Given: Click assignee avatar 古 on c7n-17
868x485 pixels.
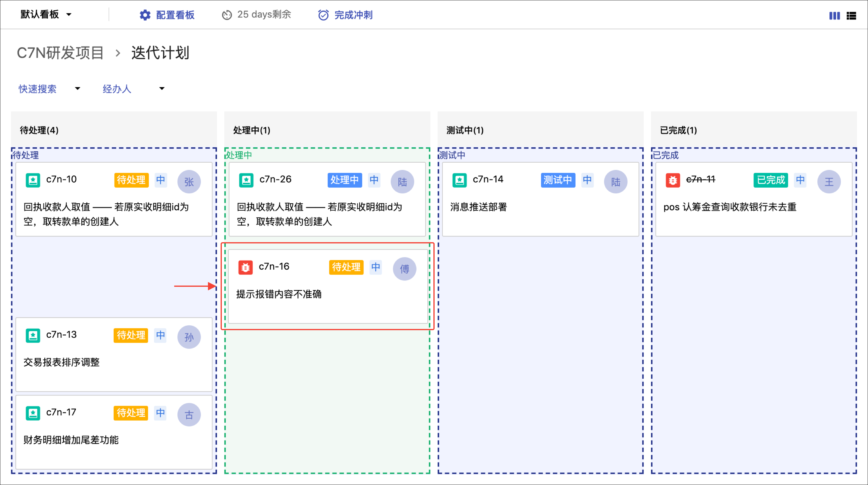Looking at the screenshot, I should click(x=189, y=415).
